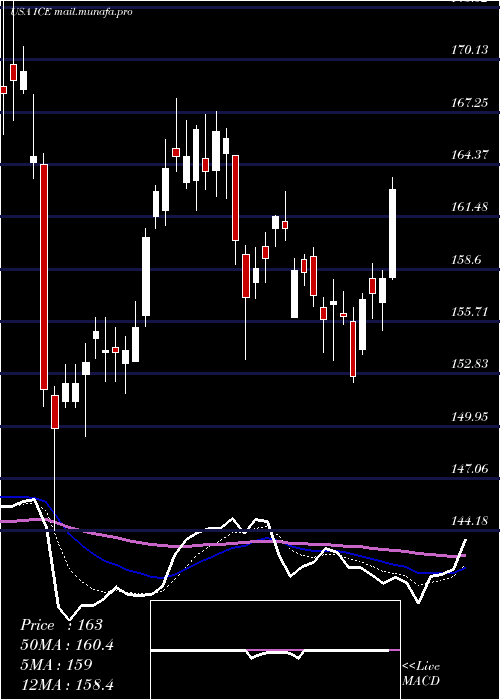Click the 167.25 price axis label
The height and width of the screenshot is (700, 500).
click(x=469, y=103)
